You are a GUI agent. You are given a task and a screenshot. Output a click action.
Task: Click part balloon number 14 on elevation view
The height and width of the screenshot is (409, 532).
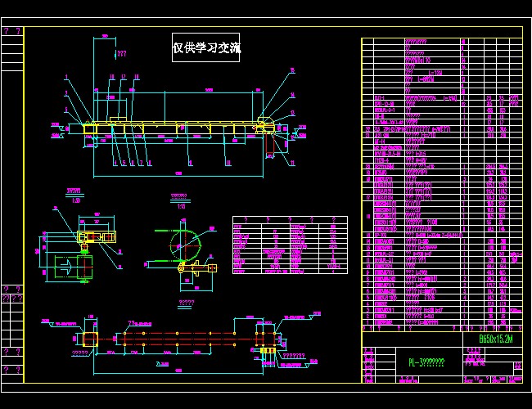pyautogui.click(x=292, y=96)
